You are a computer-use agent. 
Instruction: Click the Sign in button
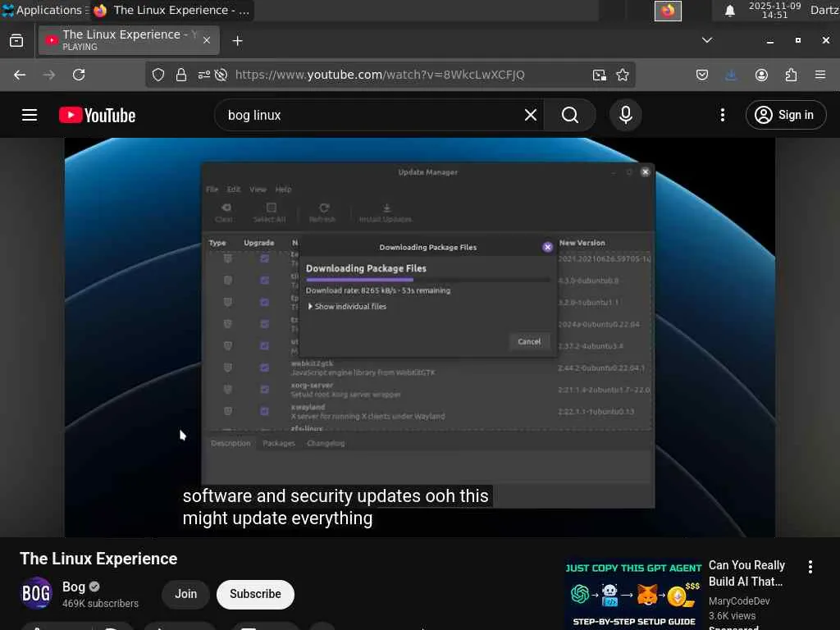(785, 115)
